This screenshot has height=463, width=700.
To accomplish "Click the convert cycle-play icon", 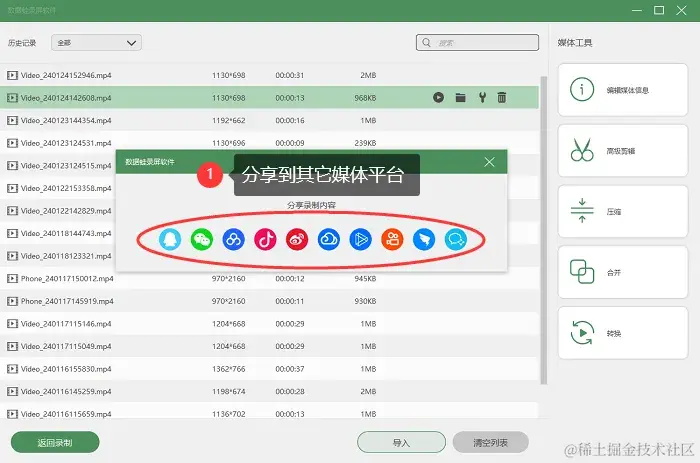I will tap(582, 333).
